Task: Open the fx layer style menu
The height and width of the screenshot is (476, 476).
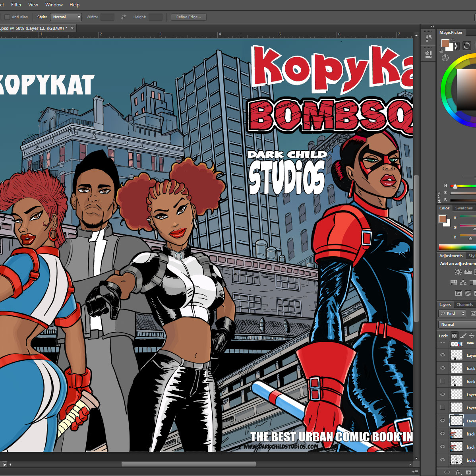Action: coord(459,472)
